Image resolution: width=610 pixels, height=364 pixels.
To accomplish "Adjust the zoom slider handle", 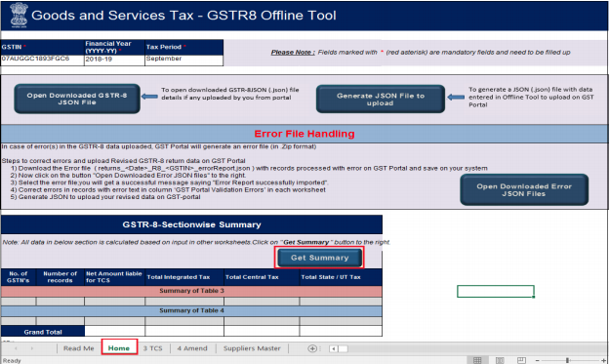I will tap(567, 360).
